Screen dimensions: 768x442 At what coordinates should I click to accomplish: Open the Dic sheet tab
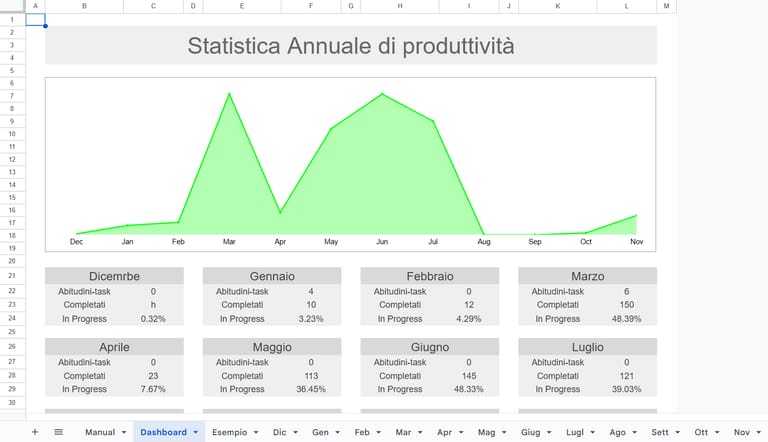[x=279, y=432]
